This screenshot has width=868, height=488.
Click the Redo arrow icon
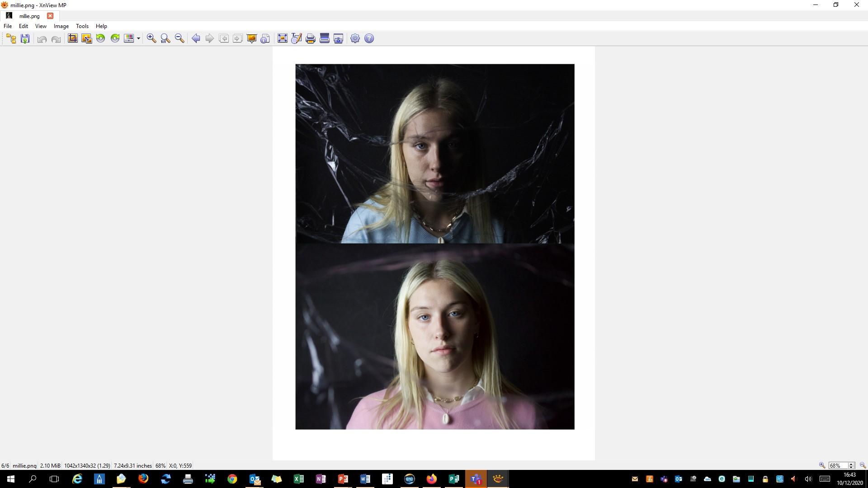[56, 39]
